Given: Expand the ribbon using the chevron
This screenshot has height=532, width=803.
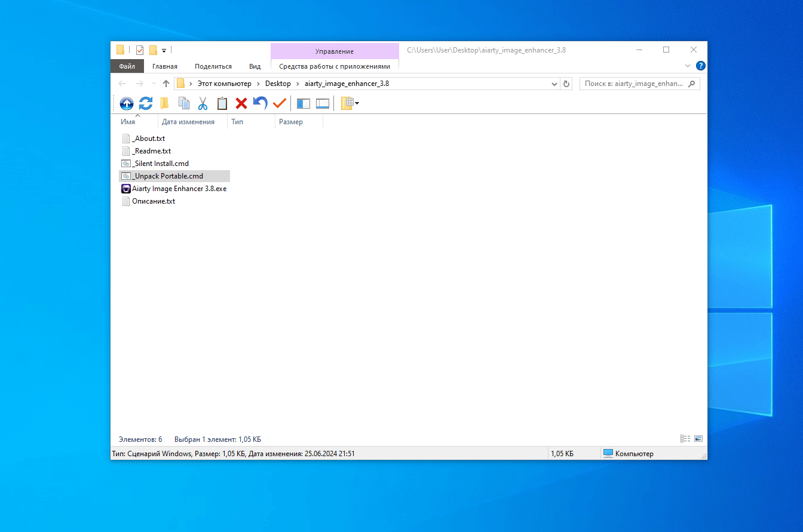Looking at the screenshot, I should (687, 66).
